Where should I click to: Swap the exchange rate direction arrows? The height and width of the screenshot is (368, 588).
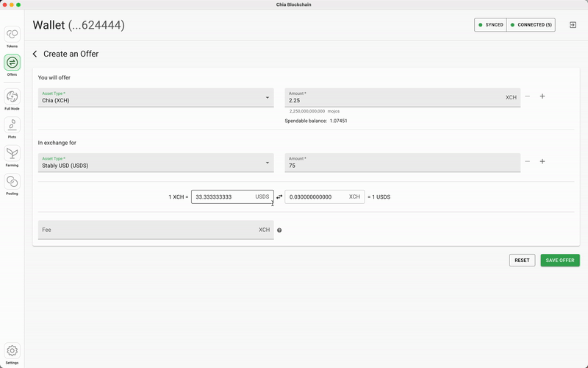(279, 197)
